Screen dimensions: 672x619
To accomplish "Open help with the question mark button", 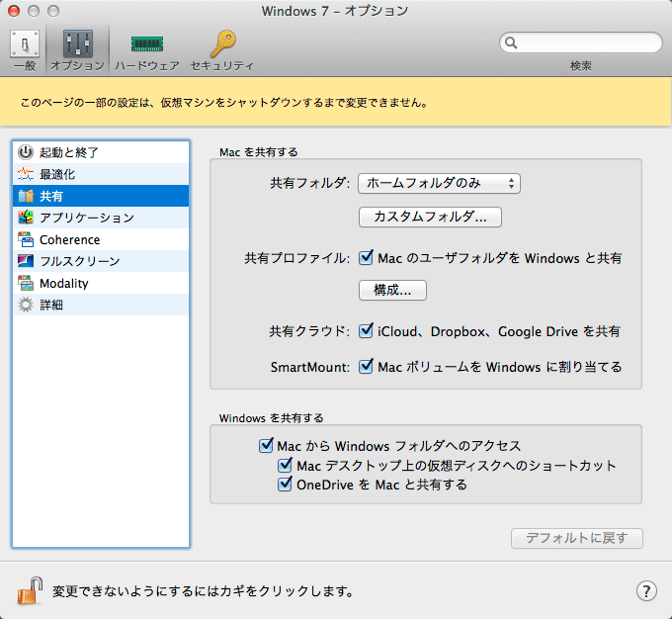I will click(x=646, y=591).
